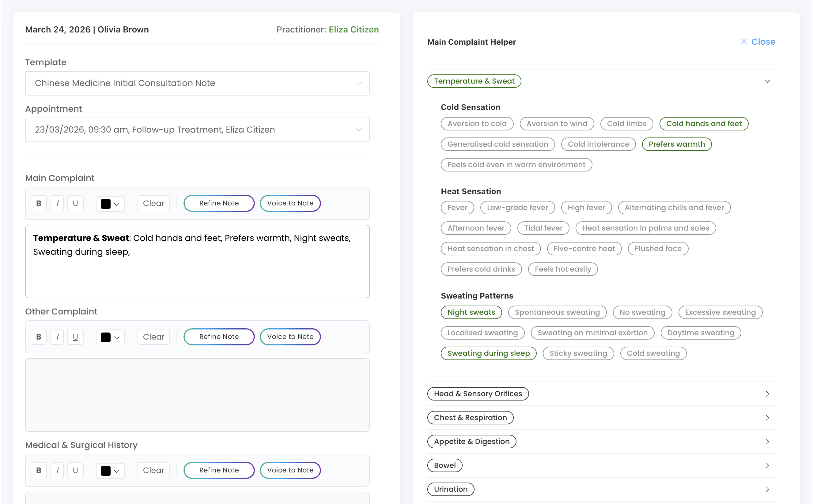Viewport: 813px width, 504px height.
Task: Open the Appointment dropdown
Action: tap(197, 130)
